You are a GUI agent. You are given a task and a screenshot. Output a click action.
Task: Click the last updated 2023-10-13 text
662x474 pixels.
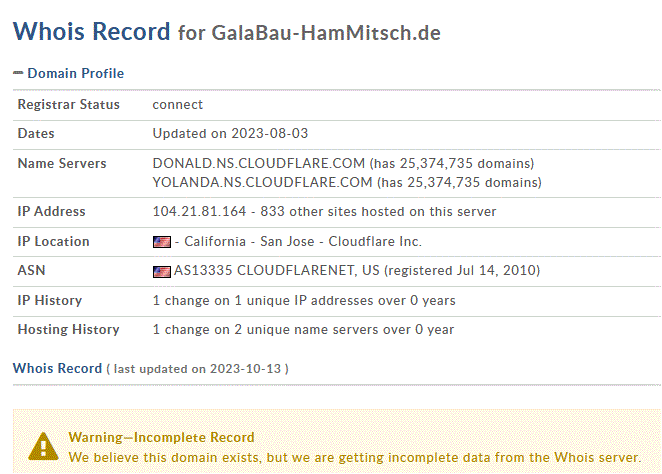198,369
